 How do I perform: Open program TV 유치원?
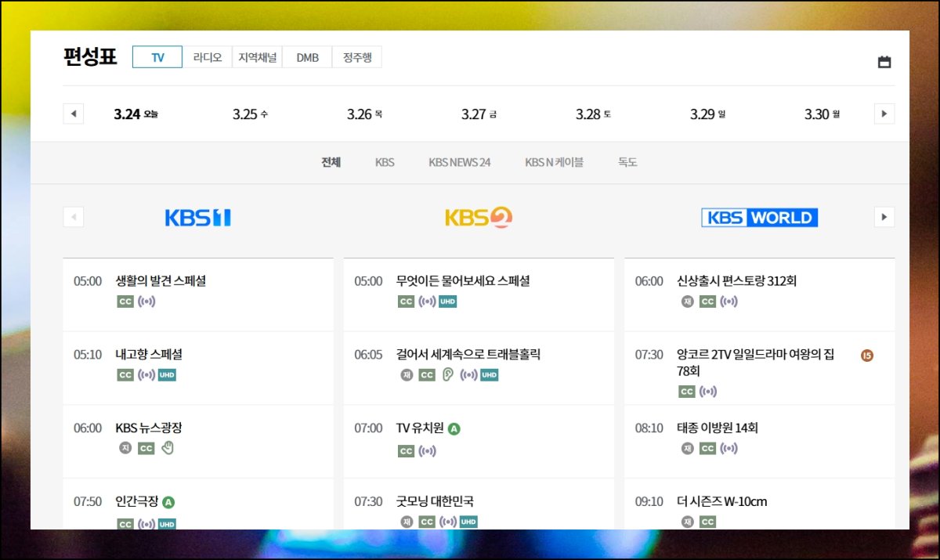coord(420,428)
